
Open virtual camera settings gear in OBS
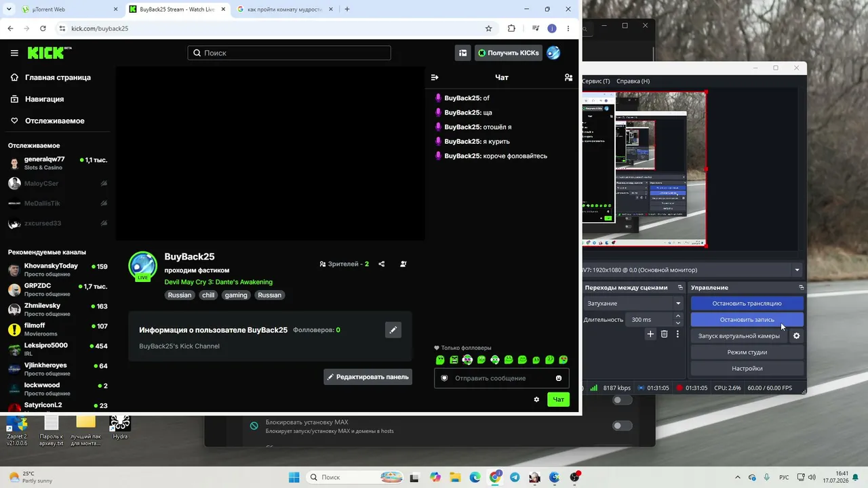[x=797, y=335]
